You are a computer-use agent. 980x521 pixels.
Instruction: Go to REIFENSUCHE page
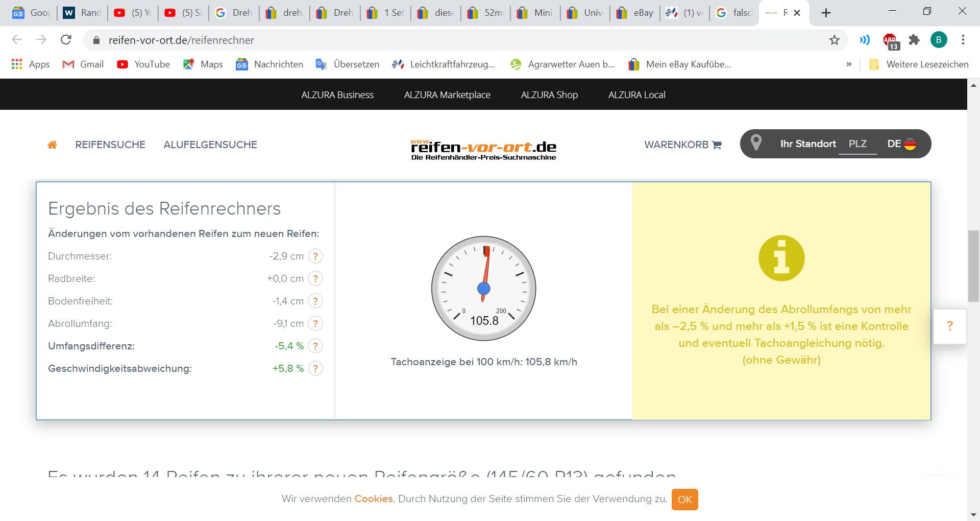(110, 145)
